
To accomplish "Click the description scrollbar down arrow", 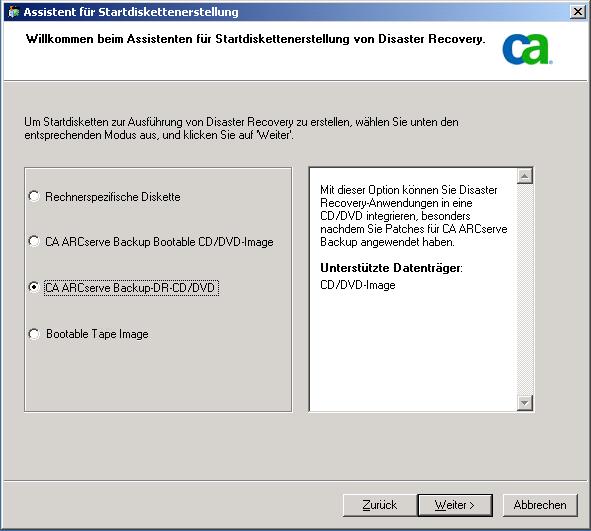I will point(525,402).
